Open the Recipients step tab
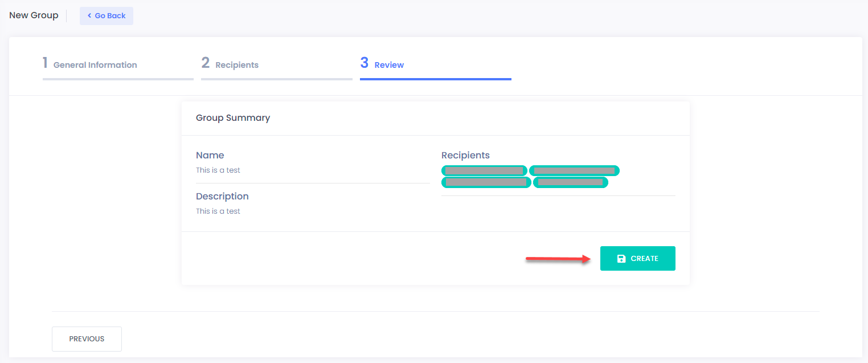 (237, 65)
